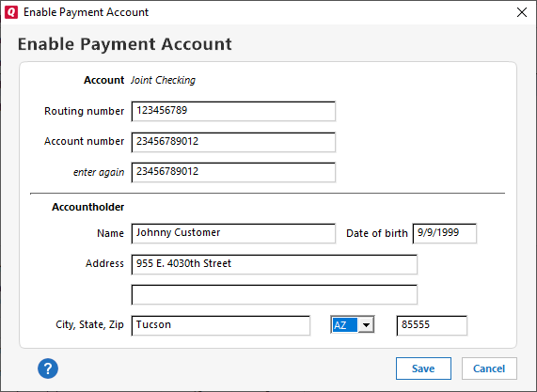Viewport: 537px width, 392px height.
Task: Cancel enabling the payment account
Action: [x=489, y=368]
